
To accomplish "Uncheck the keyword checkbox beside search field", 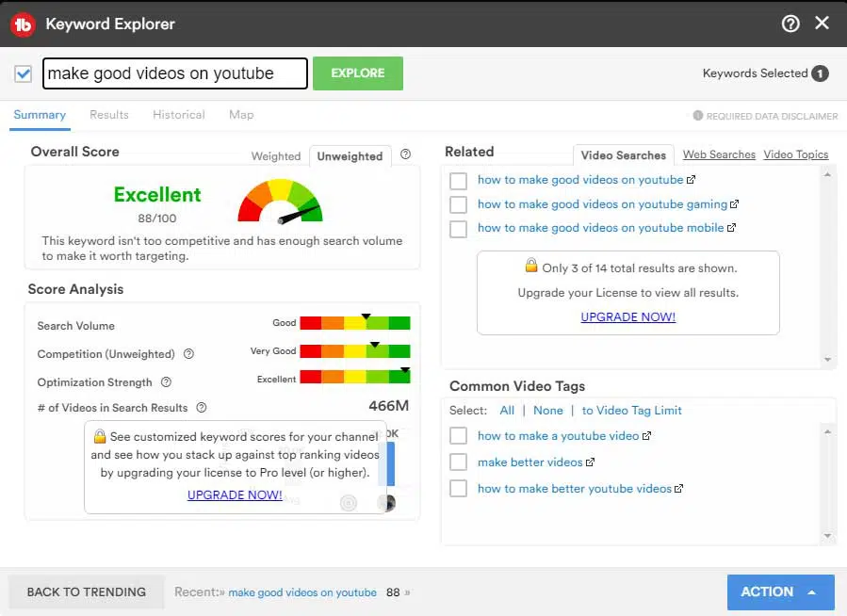I will click(x=24, y=73).
